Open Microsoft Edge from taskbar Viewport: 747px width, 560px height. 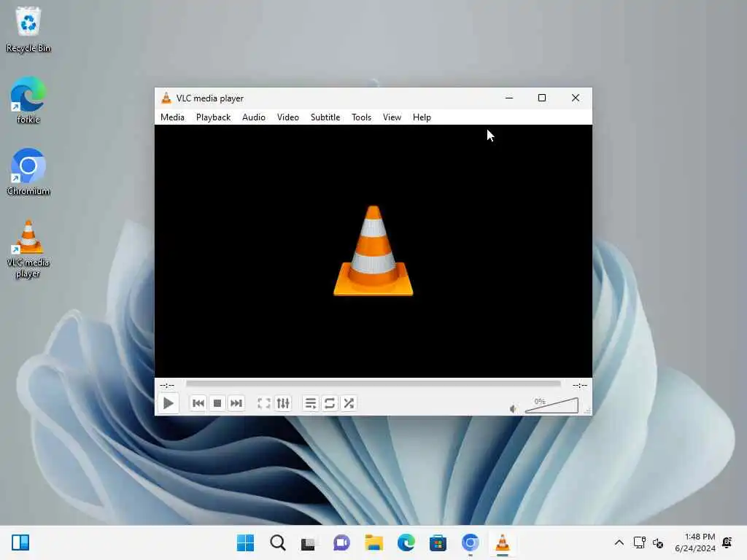406,542
